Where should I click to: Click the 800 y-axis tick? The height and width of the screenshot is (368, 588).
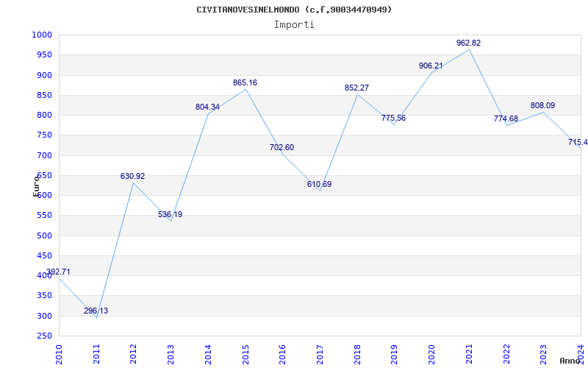pos(44,115)
